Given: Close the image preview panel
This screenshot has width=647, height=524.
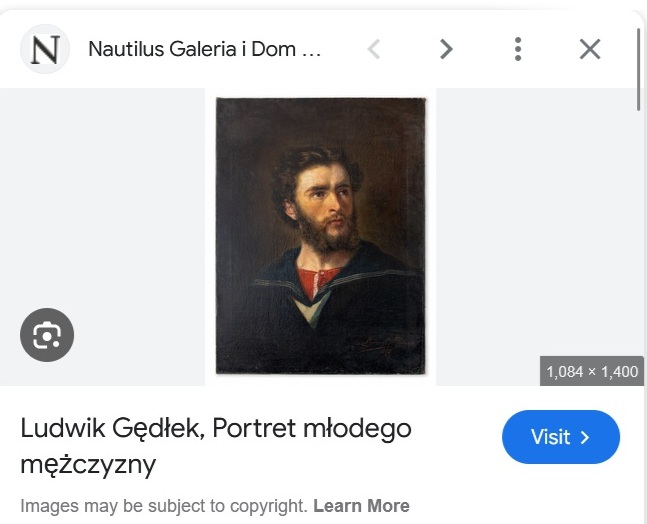Looking at the screenshot, I should 590,49.
